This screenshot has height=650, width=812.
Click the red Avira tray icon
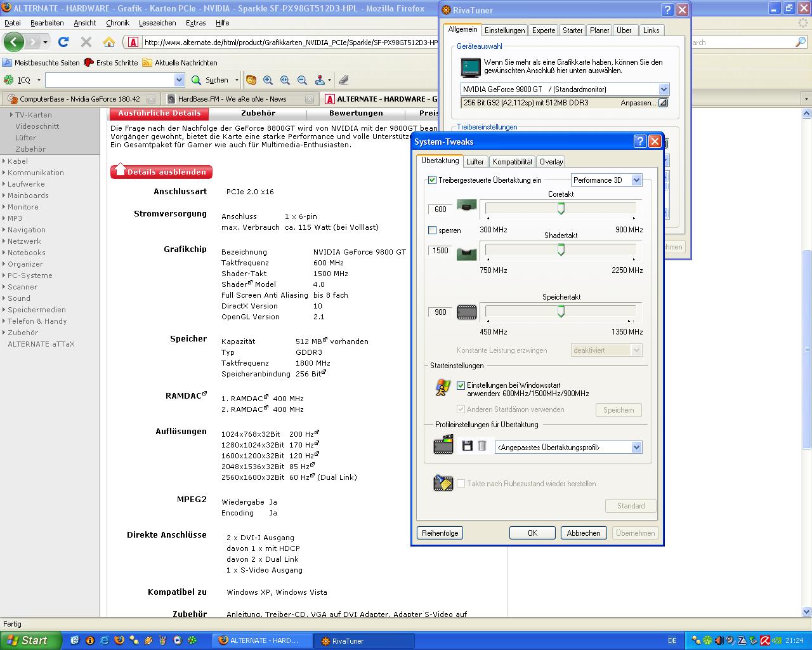[765, 640]
